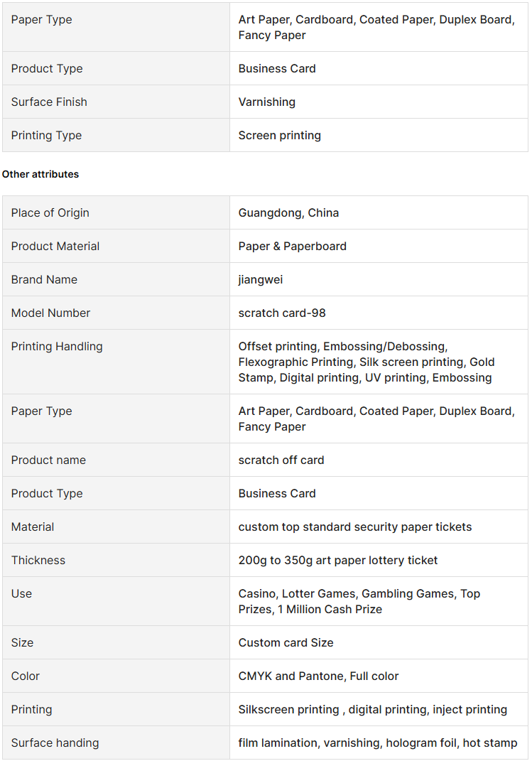Click the brand value "jiangwei"
Image resolution: width=532 pixels, height=761 pixels.
[x=261, y=279]
